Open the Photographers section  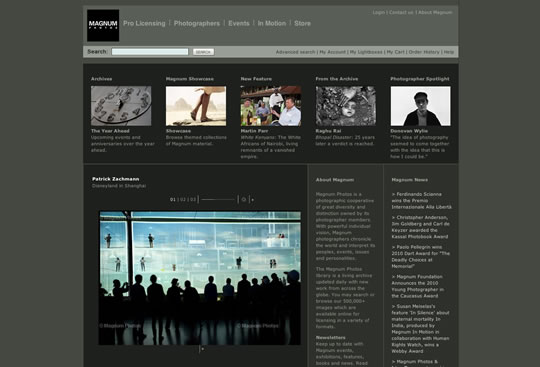(197, 23)
